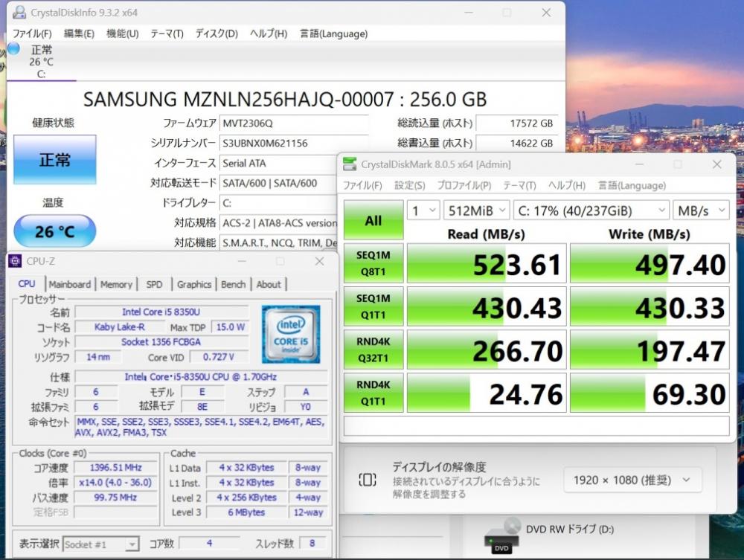This screenshot has width=744, height=560.
Task: Start the RND4K Q32T1 test
Action: click(373, 350)
